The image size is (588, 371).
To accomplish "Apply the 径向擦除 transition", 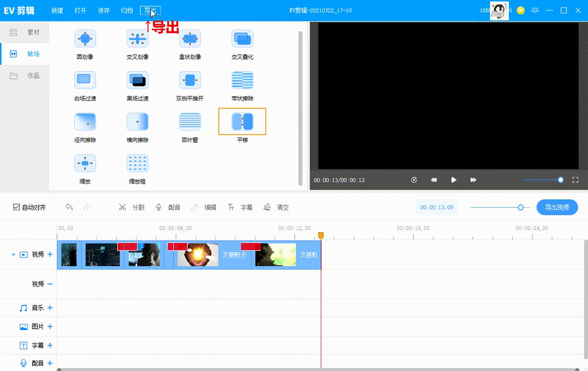I will [85, 122].
